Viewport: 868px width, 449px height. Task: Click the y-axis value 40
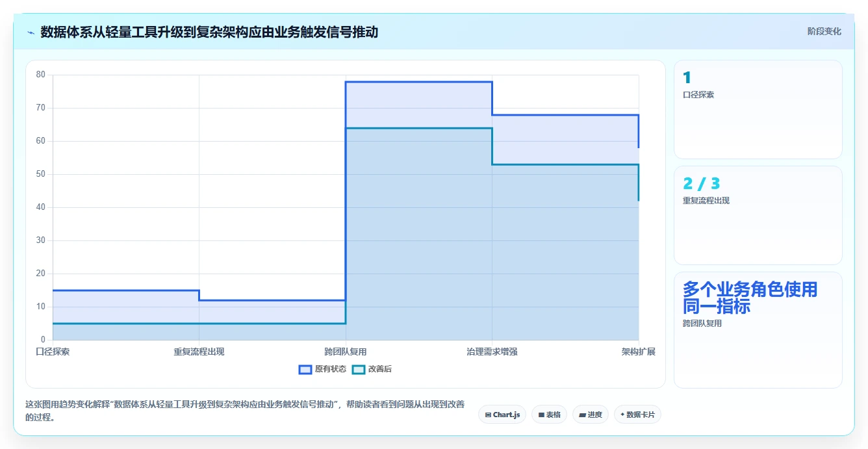click(41, 207)
